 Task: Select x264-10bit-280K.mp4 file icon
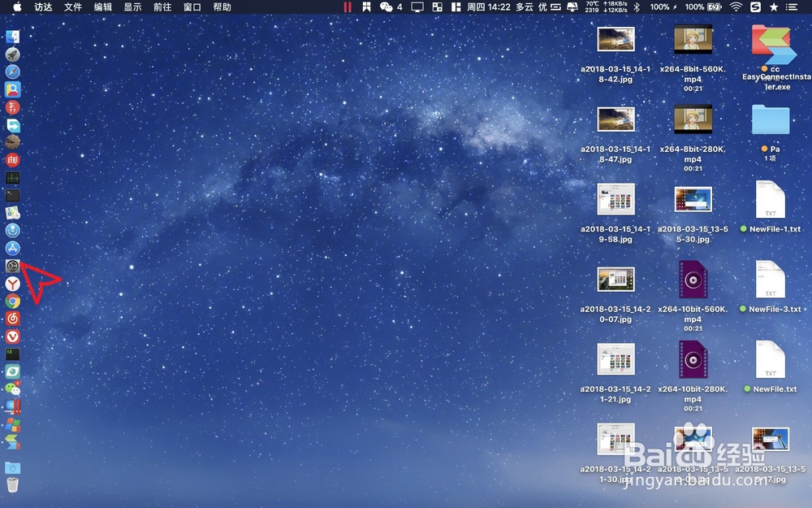point(693,359)
